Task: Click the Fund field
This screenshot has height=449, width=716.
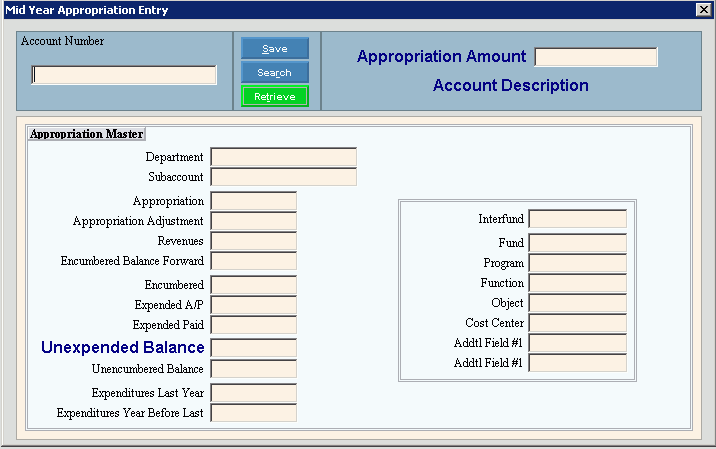Action: pyautogui.click(x=578, y=243)
